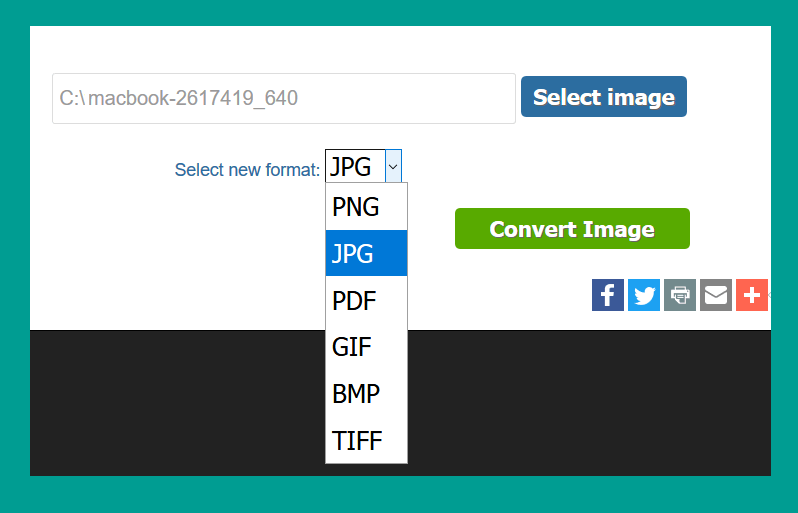Screen dimensions: 798x513
Task: Pick the highlighted JPG option in the list
Action: 366,253
